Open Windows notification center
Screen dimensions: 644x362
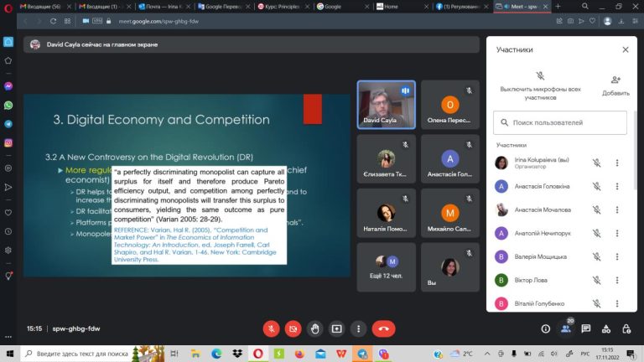point(631,354)
